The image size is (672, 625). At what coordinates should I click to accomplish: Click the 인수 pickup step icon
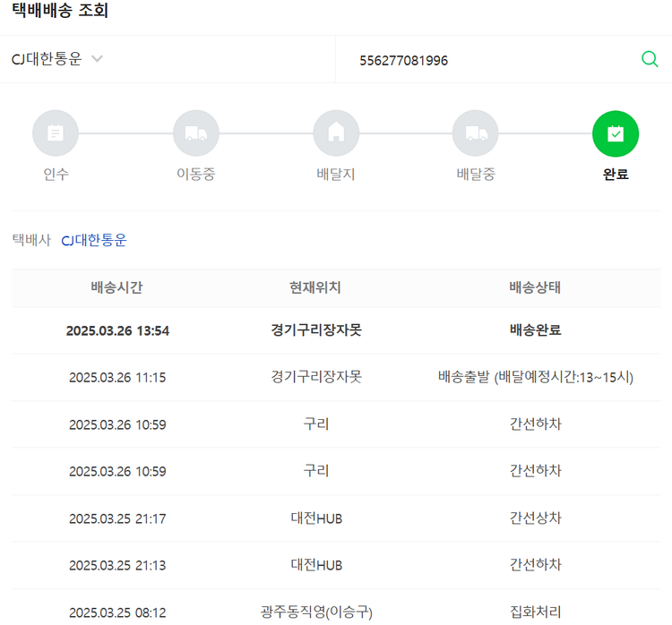56,133
